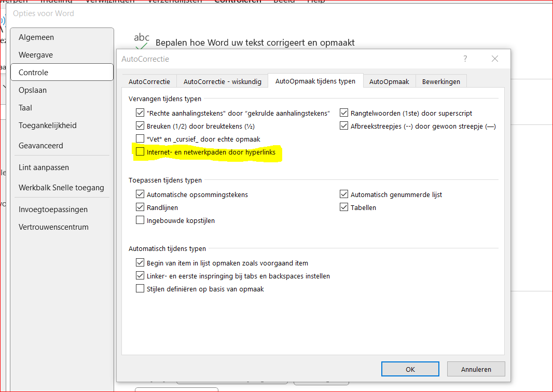This screenshot has height=392, width=553.
Task: Open the Taal options category
Action: point(62,108)
